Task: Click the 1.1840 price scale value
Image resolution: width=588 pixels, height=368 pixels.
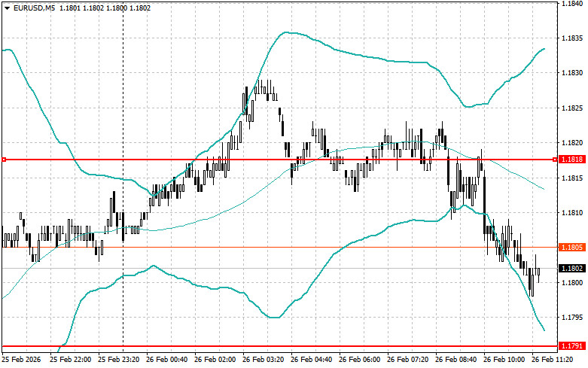Action: pos(572,3)
